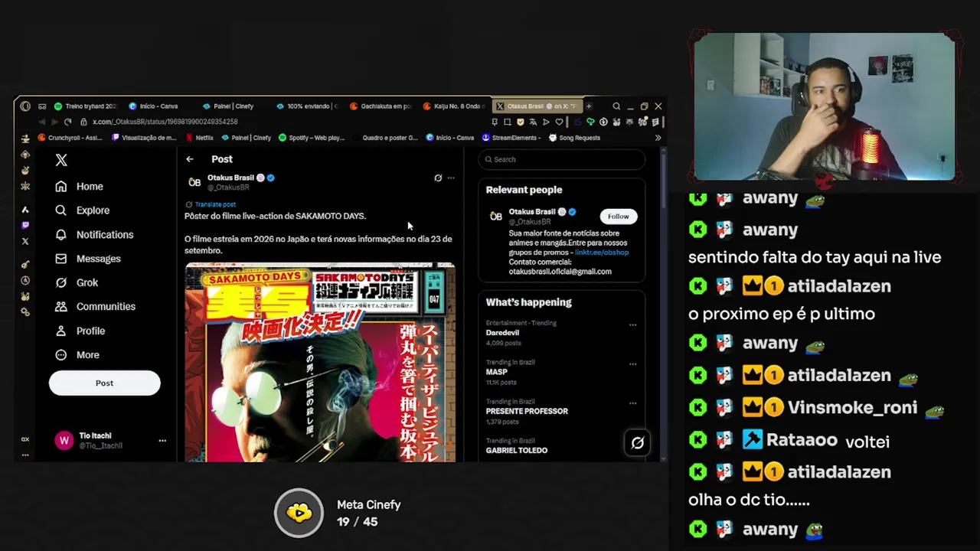This screenshot has width=980, height=551.
Task: Open Explore in X navigation
Action: pyautogui.click(x=82, y=210)
